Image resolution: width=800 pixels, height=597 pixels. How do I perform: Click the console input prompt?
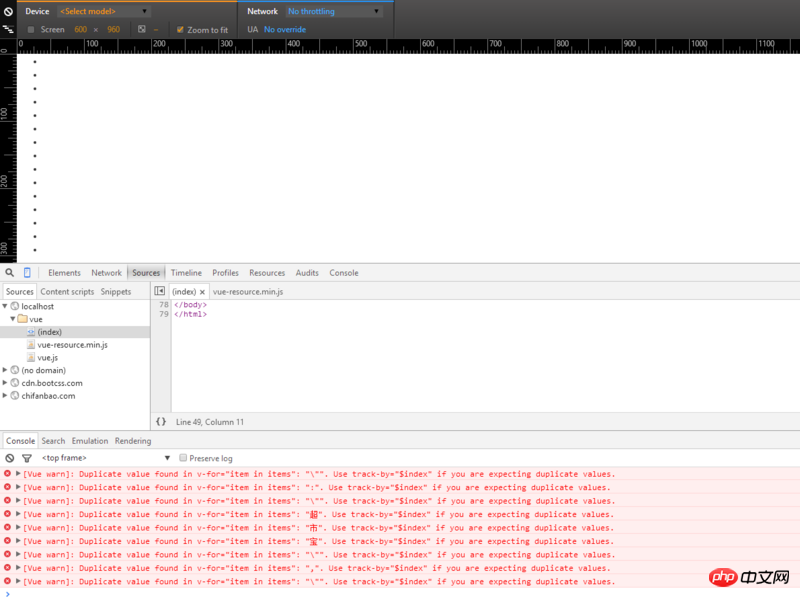400,593
